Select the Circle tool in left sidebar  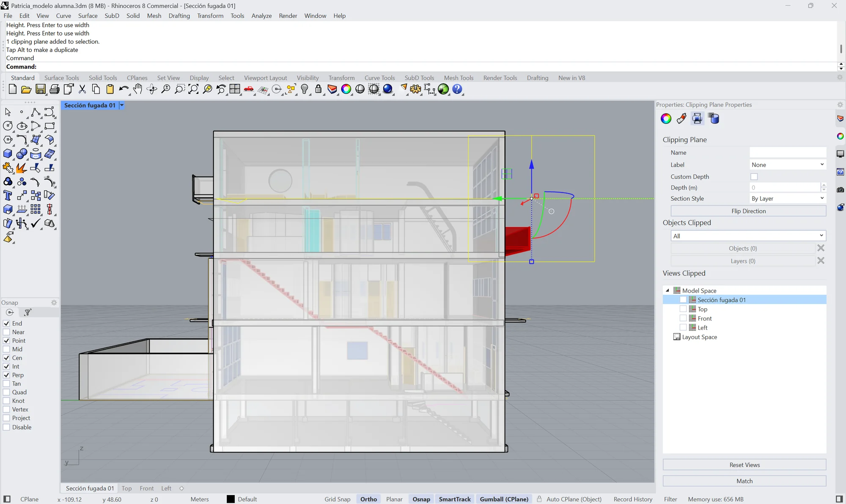8,126
